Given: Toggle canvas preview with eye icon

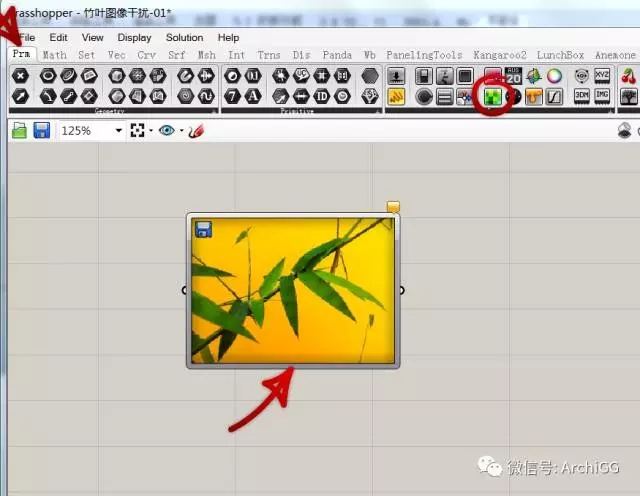Looking at the screenshot, I should tap(167, 131).
